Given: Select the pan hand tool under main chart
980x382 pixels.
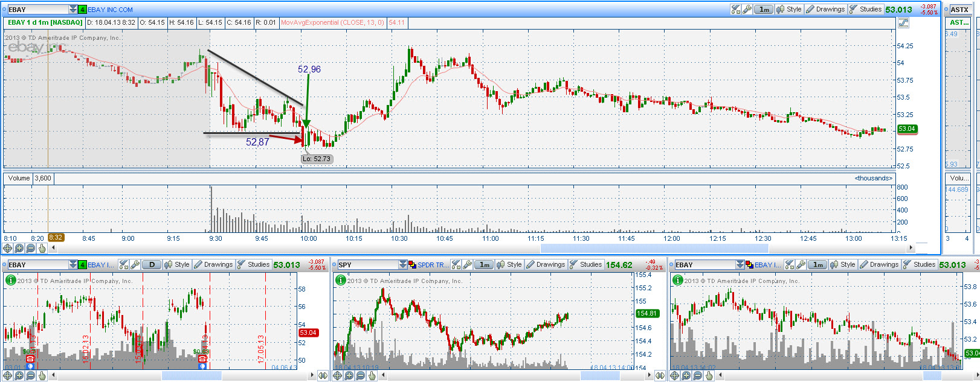Looking at the screenshot, I should 42,248.
